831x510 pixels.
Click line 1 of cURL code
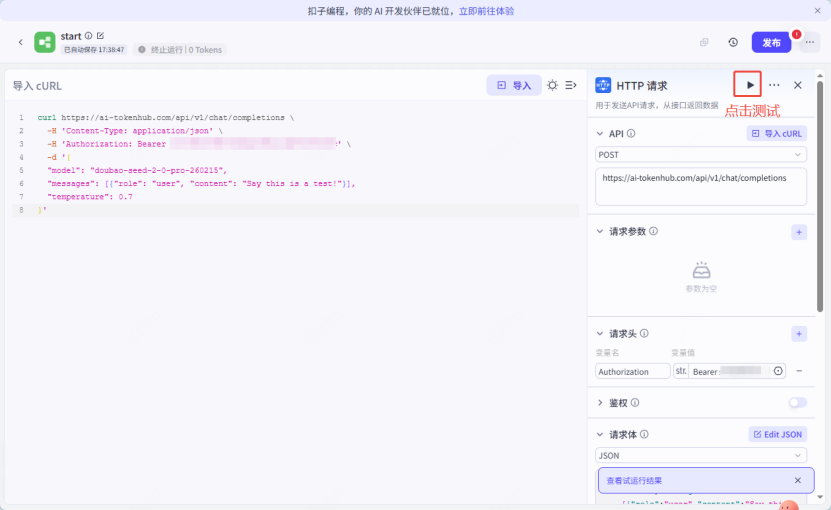[x=165, y=118]
